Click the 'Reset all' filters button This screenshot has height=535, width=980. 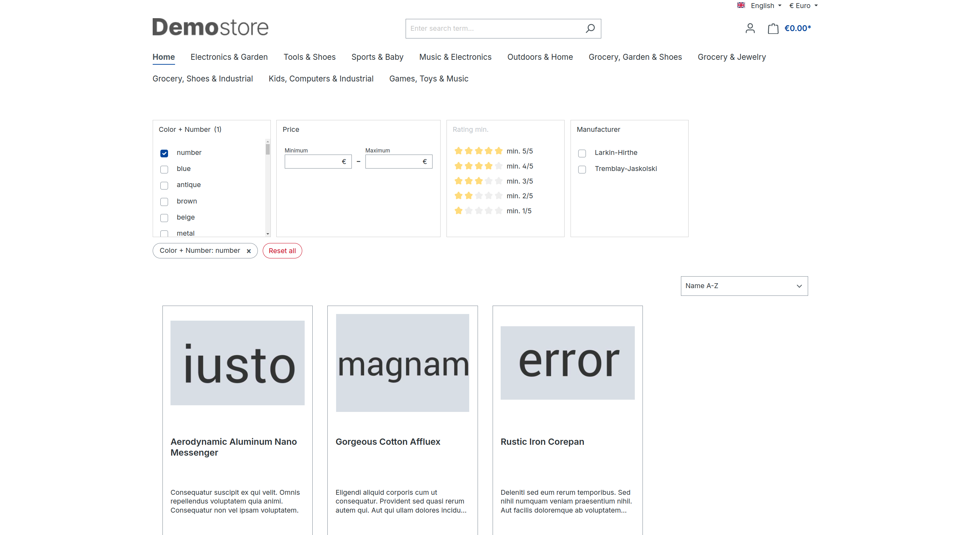coord(282,251)
